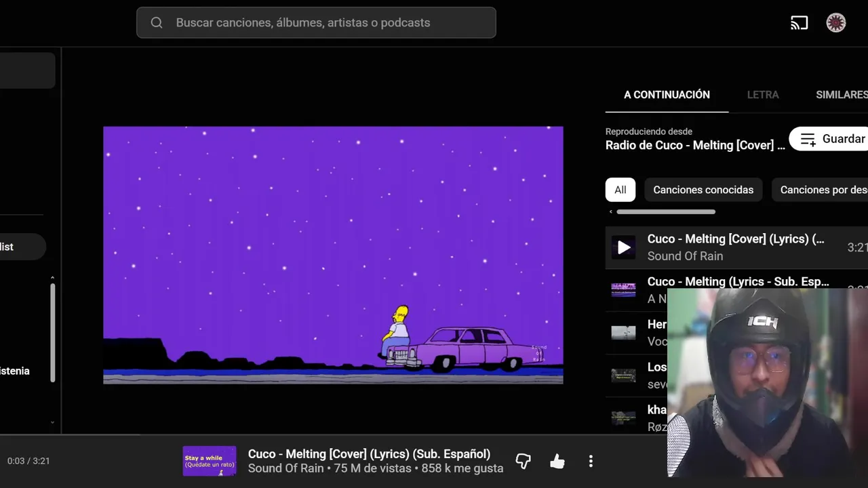Click the Simpsons music video player
This screenshot has width=868, height=488.
[x=333, y=255]
